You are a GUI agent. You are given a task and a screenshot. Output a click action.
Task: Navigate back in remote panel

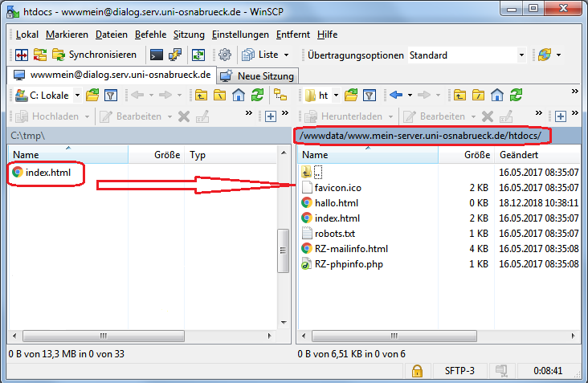(x=396, y=96)
